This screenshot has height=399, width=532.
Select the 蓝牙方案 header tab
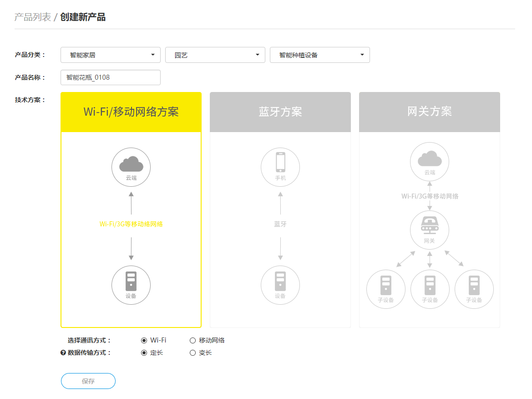(280, 112)
